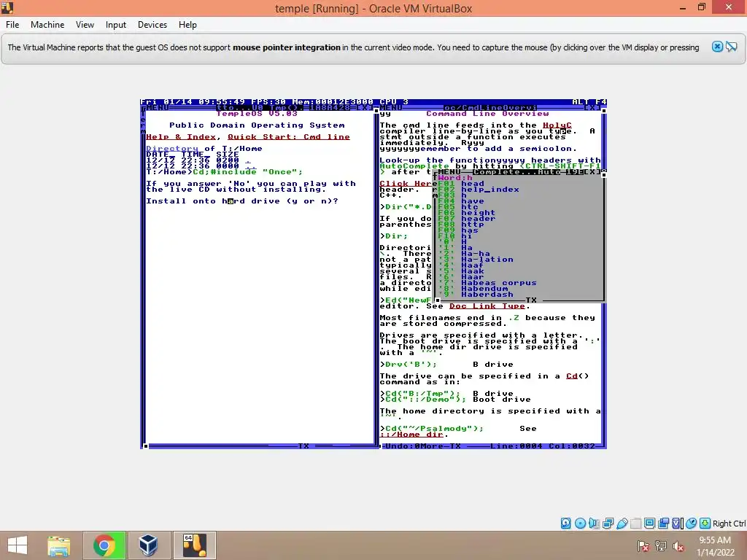Viewport: 747px width, 560px height.
Task: Open the VirtualBox Manager taskbar icon
Action: [148, 545]
